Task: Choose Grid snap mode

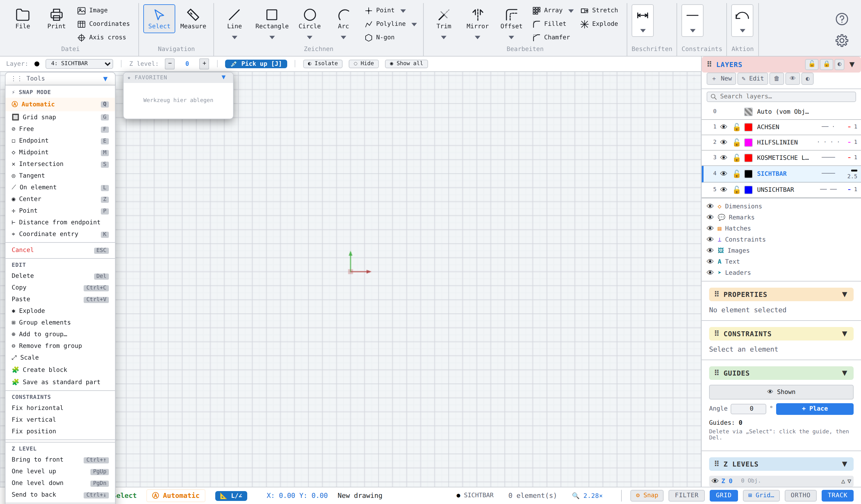Action: [x=60, y=117]
